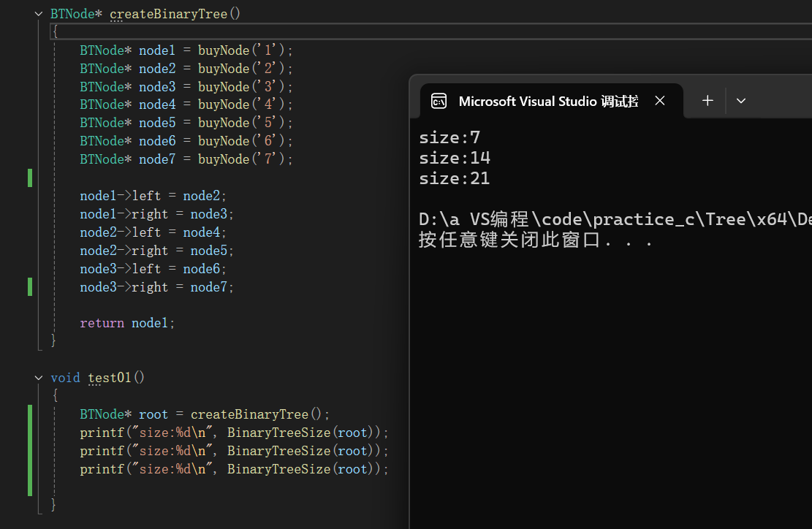Click the line node3->left = node6
This screenshot has height=529, width=812.
pos(153,269)
